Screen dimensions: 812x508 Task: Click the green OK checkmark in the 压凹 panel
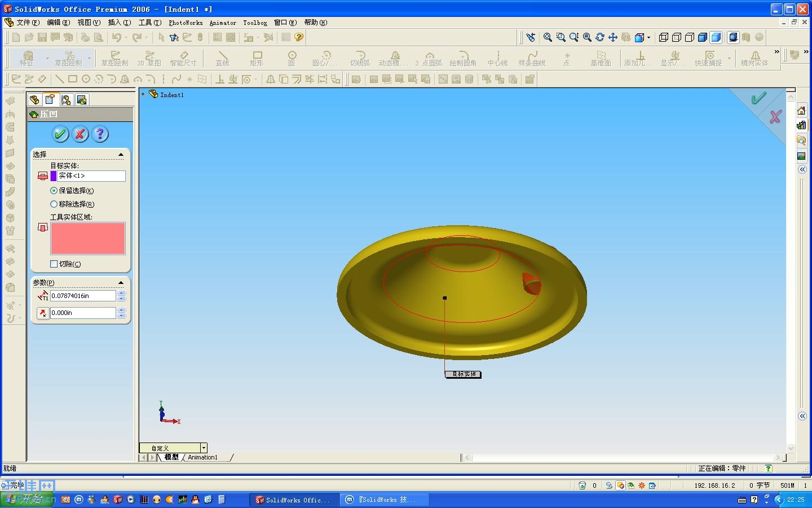pyautogui.click(x=60, y=134)
